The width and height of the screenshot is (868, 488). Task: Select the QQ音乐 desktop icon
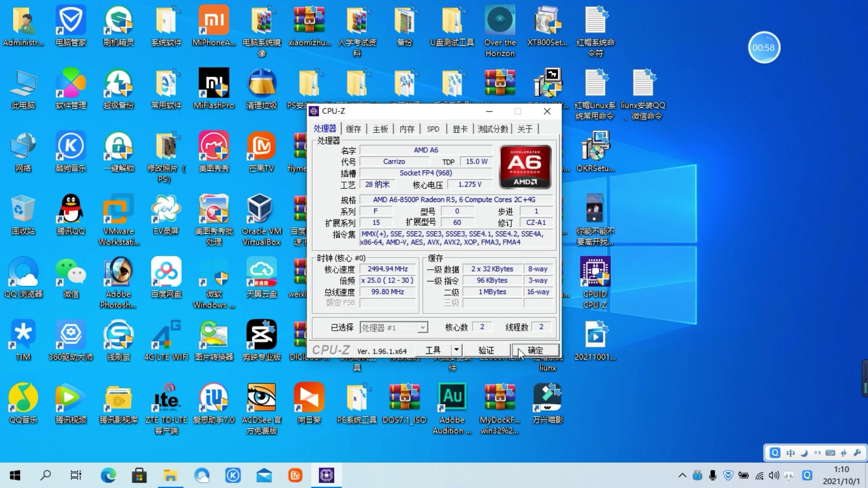tap(24, 404)
